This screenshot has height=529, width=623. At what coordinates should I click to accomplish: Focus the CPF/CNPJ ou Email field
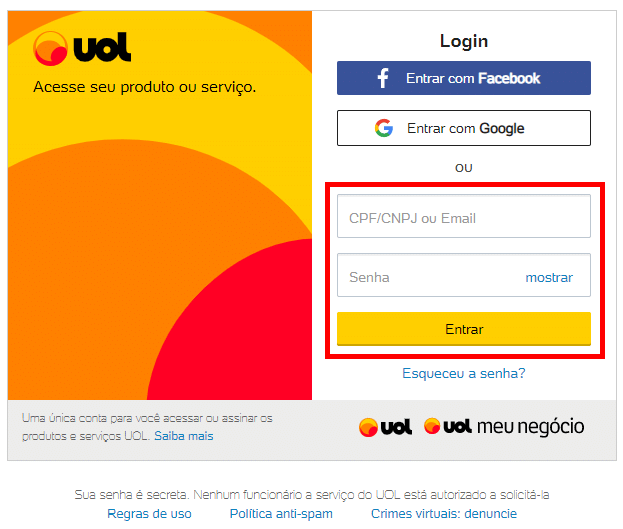click(x=464, y=216)
